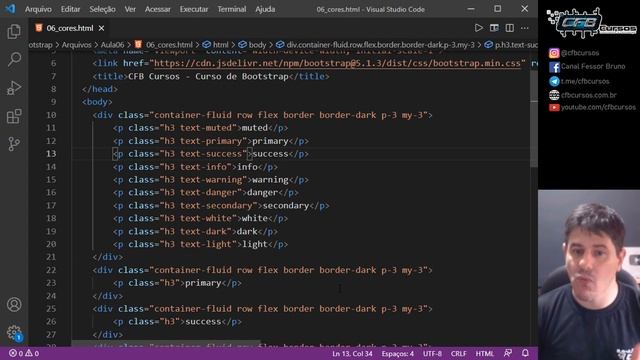
Task: Open the Extensions view
Action: coord(14,116)
